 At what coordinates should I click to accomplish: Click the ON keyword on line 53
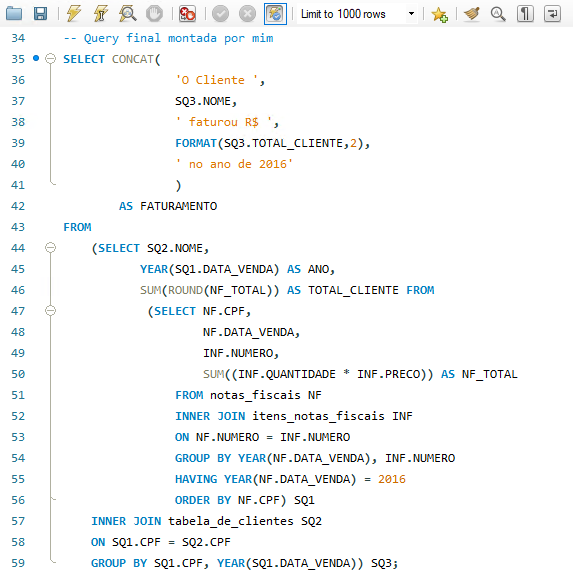182,437
